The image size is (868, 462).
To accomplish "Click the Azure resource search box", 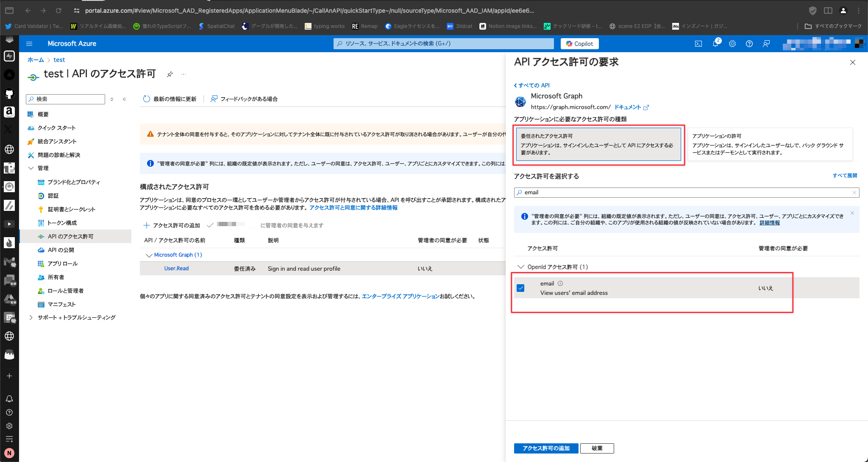I will (x=443, y=44).
